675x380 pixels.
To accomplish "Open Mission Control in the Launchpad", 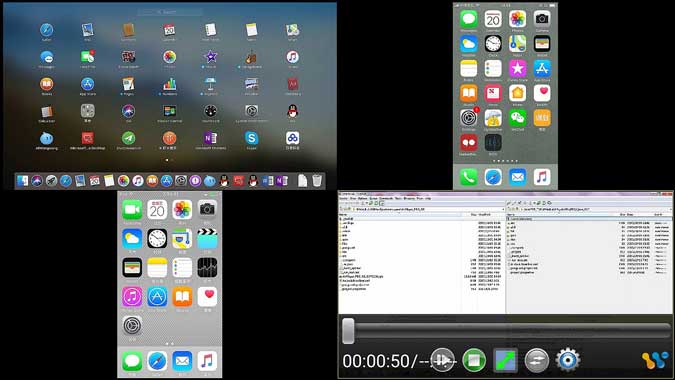I will pos(169,111).
